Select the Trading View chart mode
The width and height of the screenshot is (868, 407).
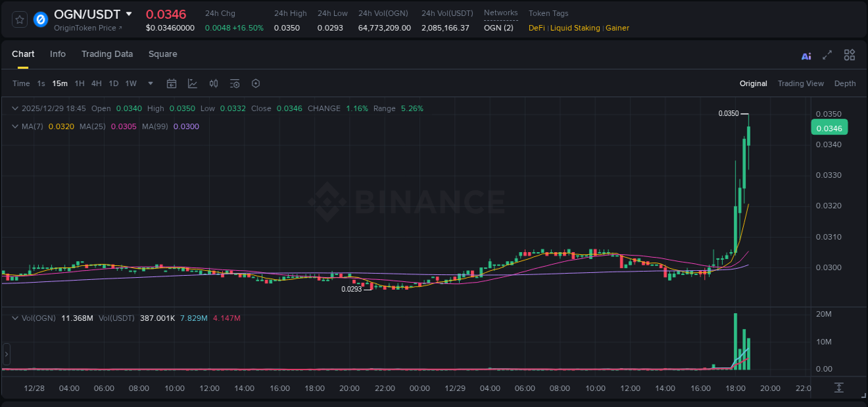(801, 83)
